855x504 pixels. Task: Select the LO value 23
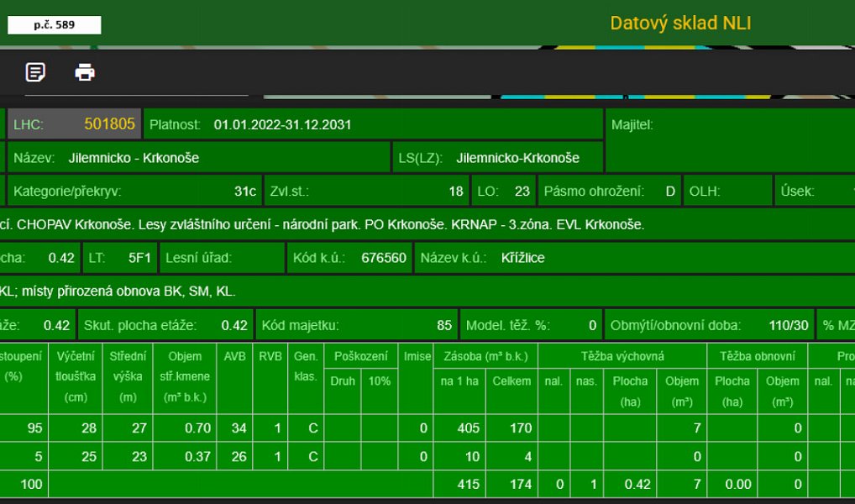click(x=522, y=192)
